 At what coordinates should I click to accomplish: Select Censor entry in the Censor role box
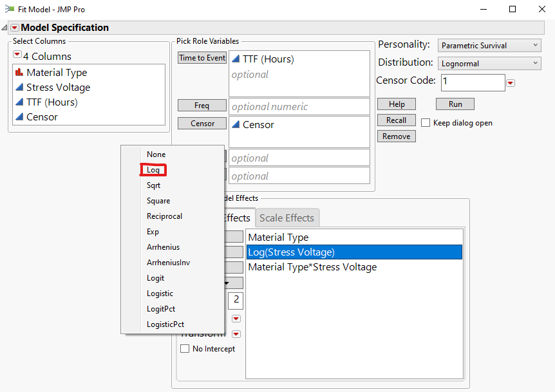pyautogui.click(x=258, y=125)
